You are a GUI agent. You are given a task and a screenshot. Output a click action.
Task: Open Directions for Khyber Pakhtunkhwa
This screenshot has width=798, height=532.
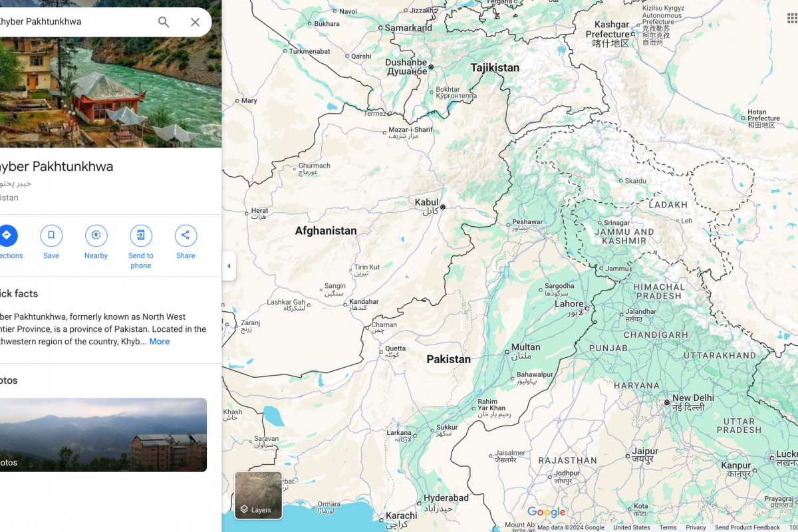6,235
